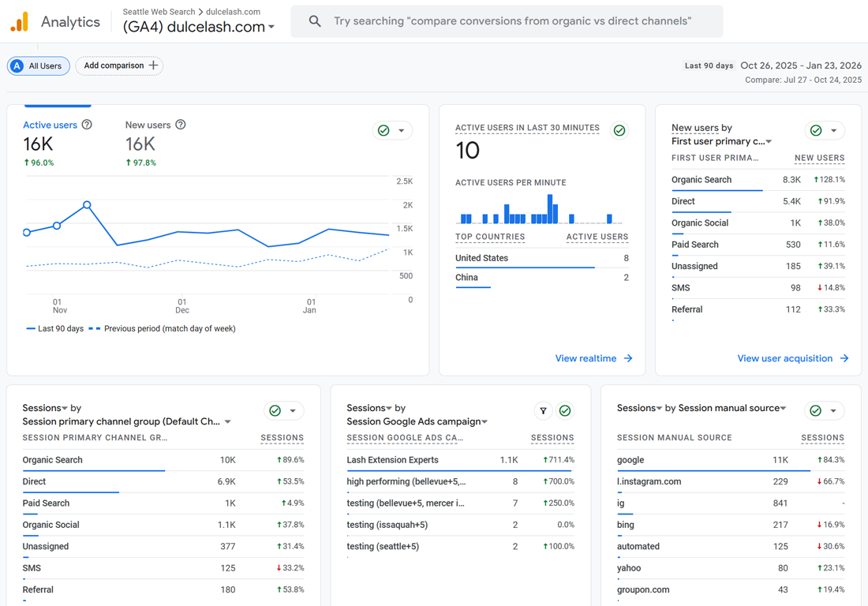Click the plus icon in Add comparison

click(153, 65)
